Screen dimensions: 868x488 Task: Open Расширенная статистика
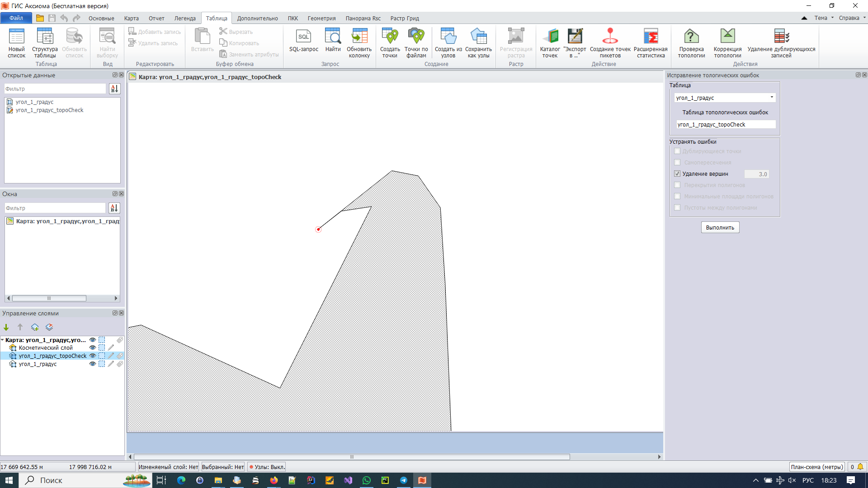coord(651,43)
